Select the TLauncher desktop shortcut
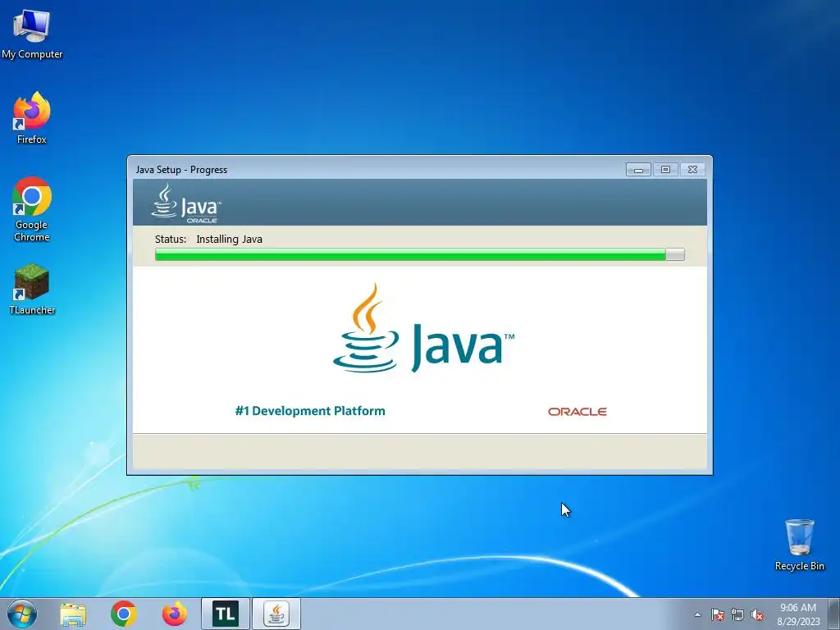The image size is (840, 630). tap(32, 289)
